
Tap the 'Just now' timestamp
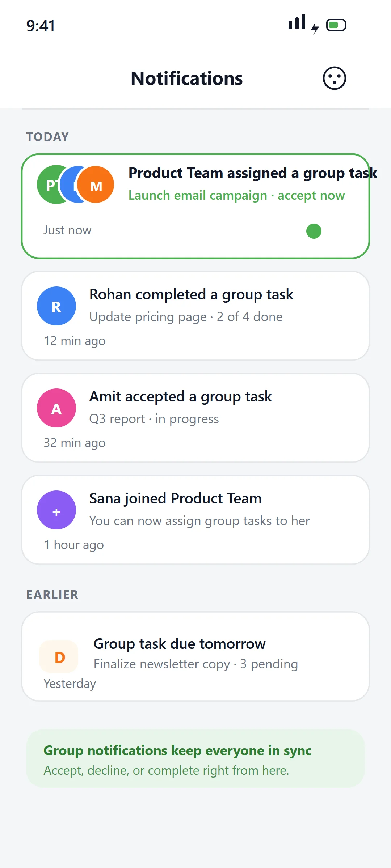[67, 230]
